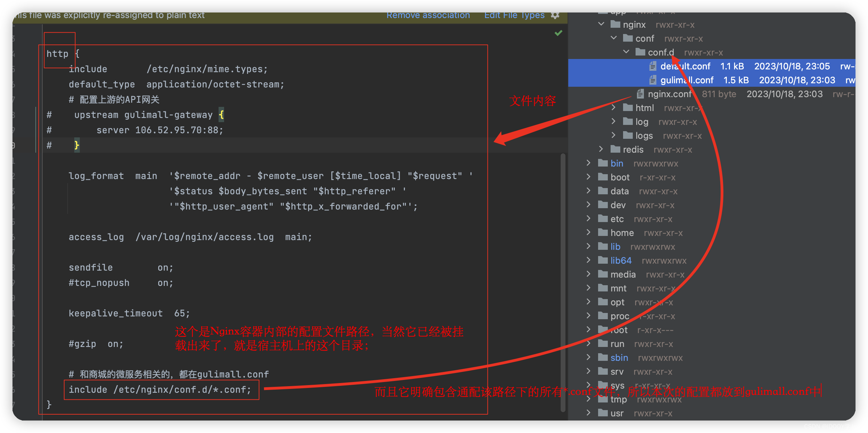Expand the home folder chevron

589,232
